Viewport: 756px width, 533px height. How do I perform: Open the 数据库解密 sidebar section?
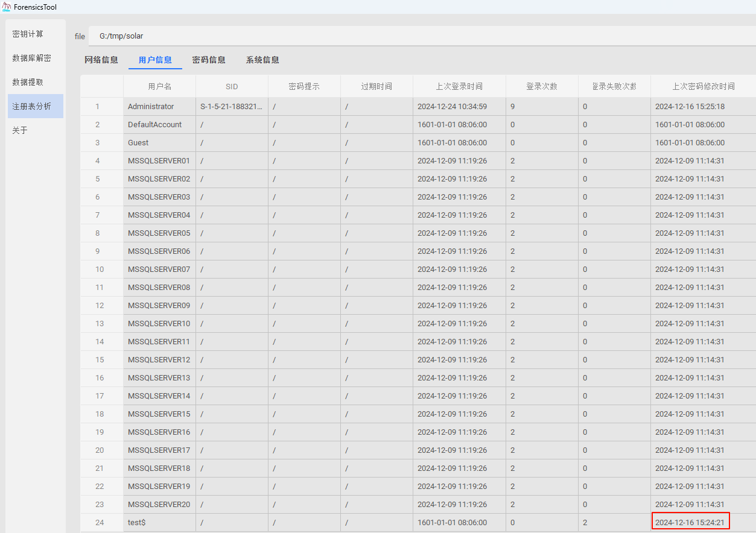[x=35, y=58]
